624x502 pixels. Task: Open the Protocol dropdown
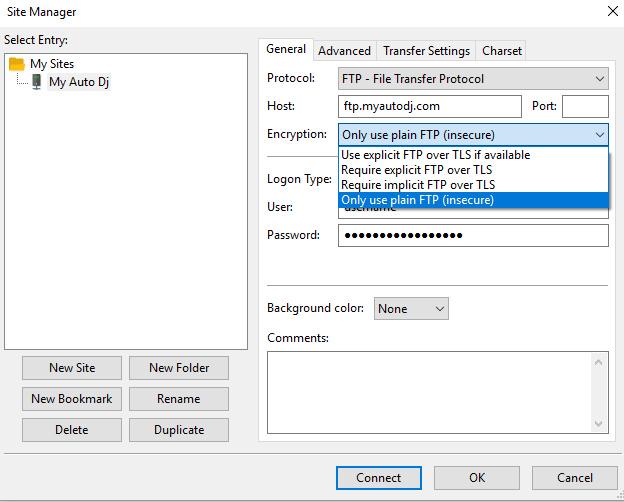click(x=473, y=79)
